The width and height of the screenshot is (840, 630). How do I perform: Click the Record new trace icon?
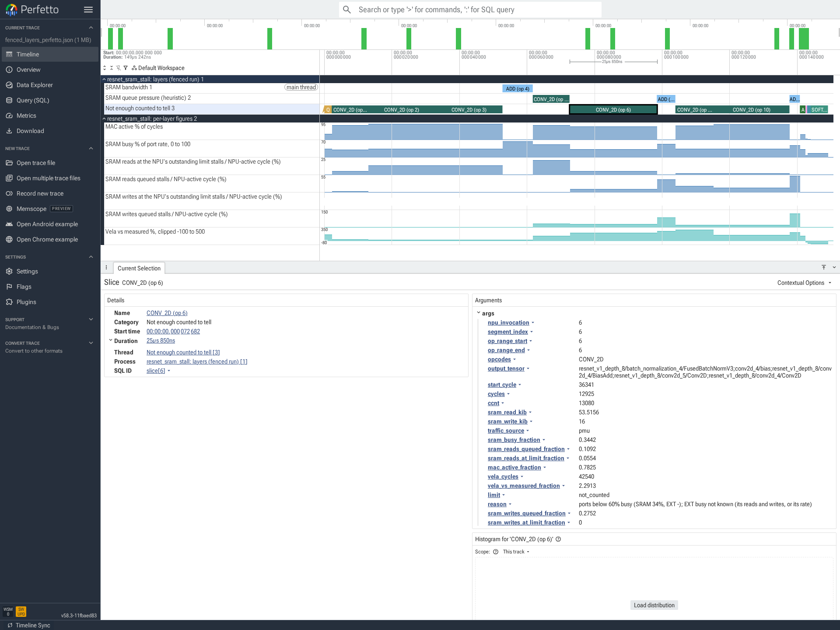pyautogui.click(x=9, y=193)
